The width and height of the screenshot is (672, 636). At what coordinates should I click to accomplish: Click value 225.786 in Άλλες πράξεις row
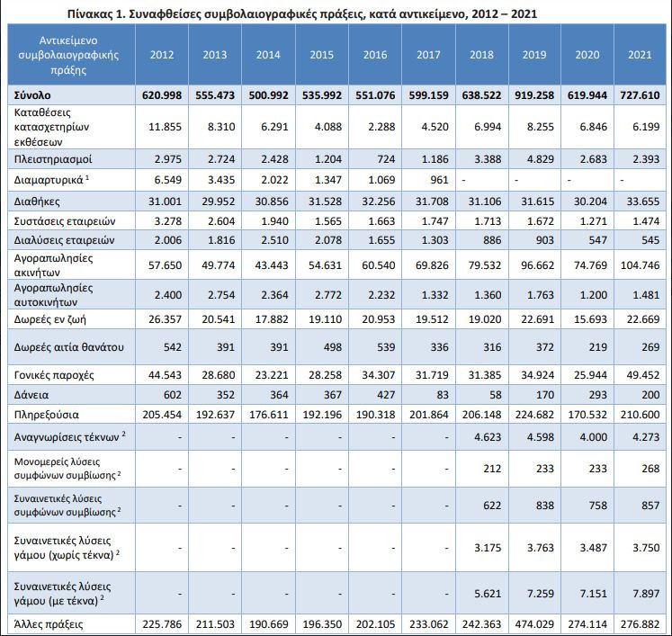point(162,624)
